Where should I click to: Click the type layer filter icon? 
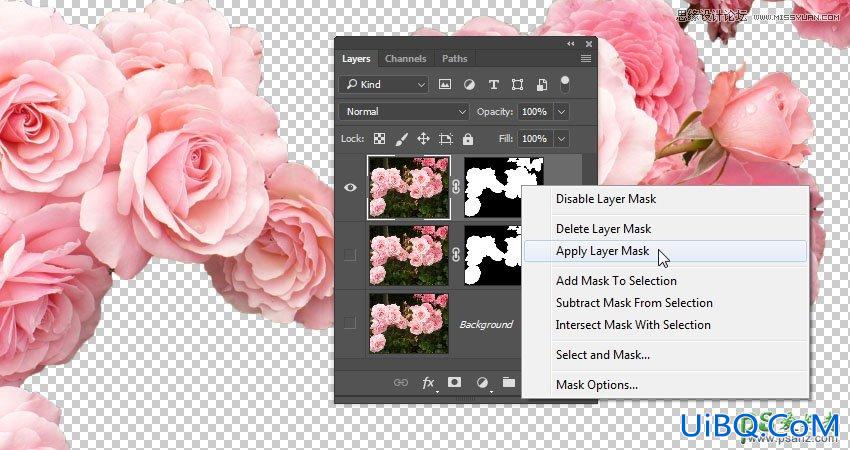point(493,85)
